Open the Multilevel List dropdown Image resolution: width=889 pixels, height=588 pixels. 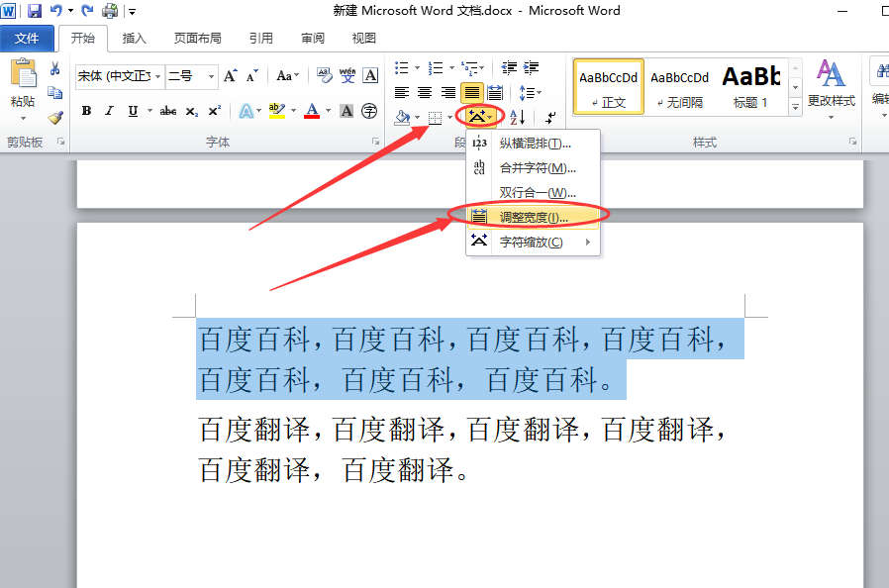(x=473, y=68)
